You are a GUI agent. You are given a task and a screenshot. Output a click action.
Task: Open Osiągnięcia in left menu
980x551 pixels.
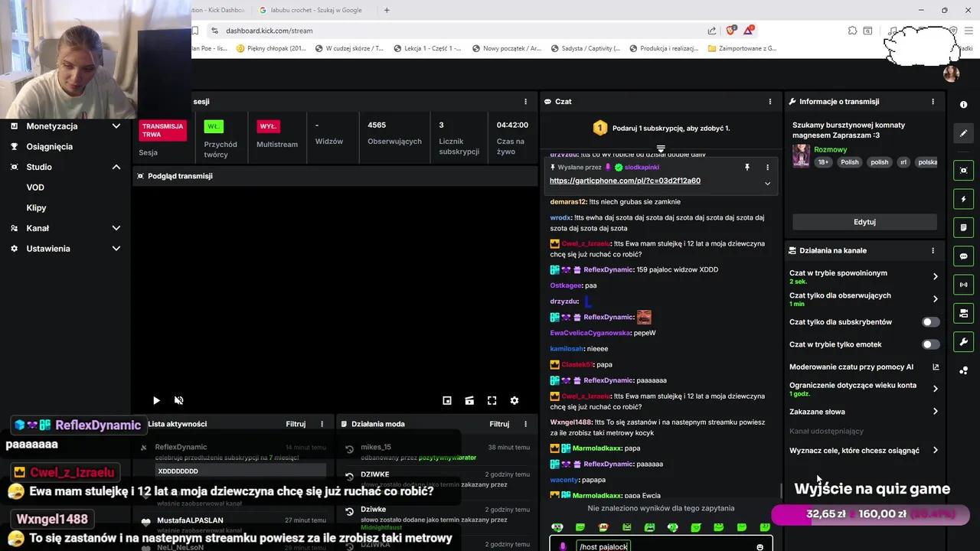pos(50,146)
